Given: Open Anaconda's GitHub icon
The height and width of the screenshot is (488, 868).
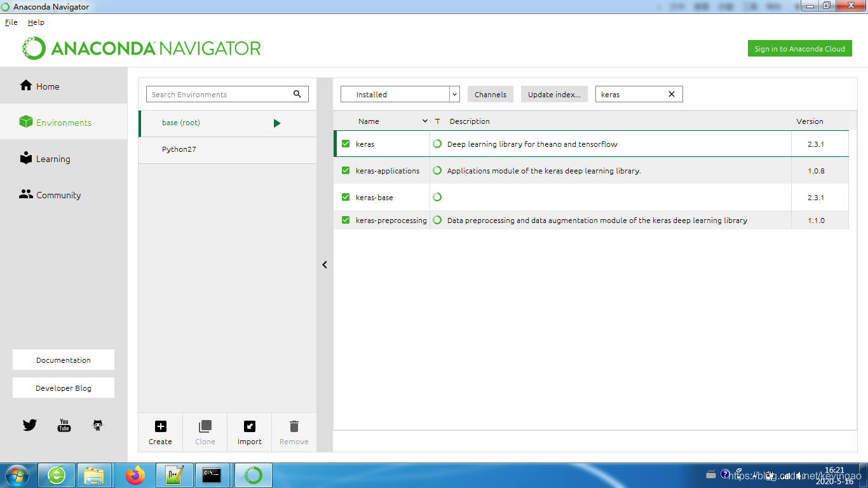Looking at the screenshot, I should (97, 425).
